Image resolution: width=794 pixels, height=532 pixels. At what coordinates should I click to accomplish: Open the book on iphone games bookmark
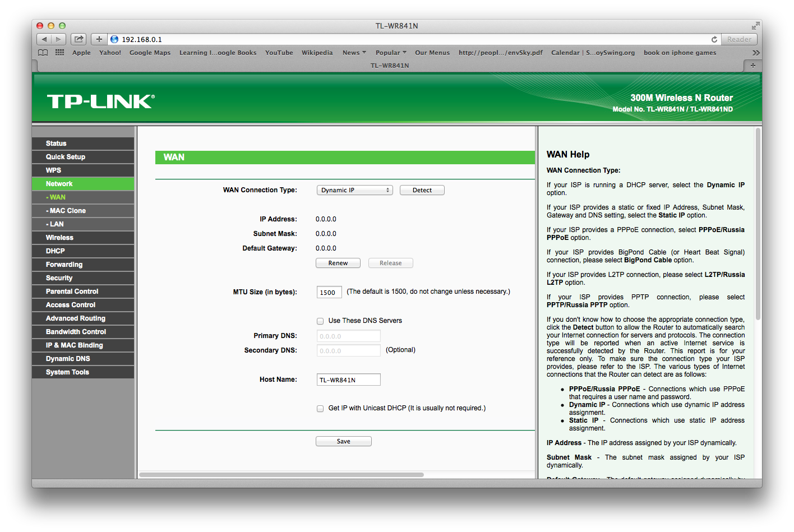(x=680, y=53)
